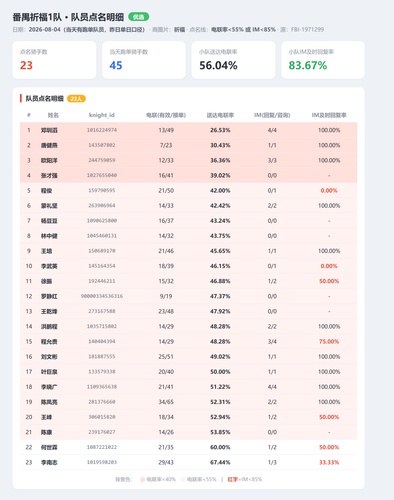Click the 43.75% contact rate cell

[220, 236]
